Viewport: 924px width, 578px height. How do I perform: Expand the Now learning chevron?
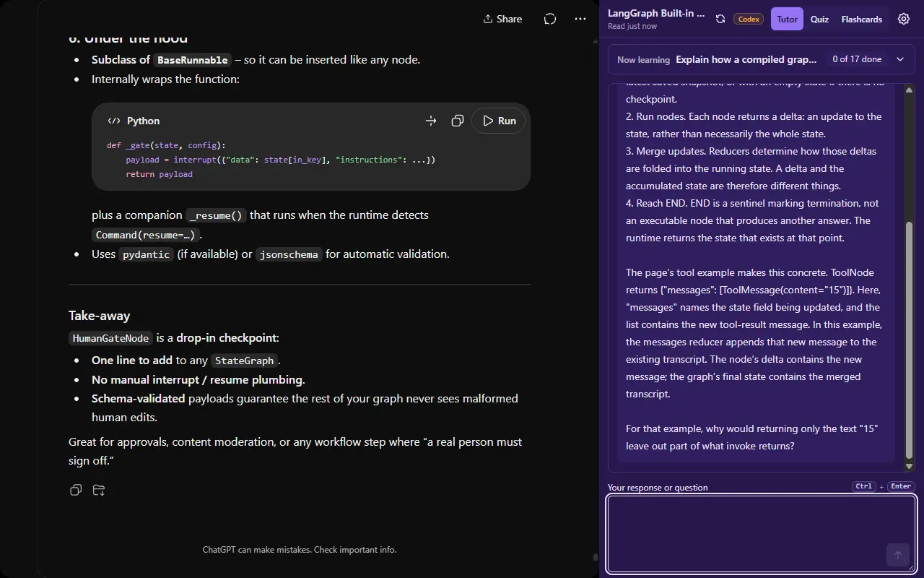(900, 59)
